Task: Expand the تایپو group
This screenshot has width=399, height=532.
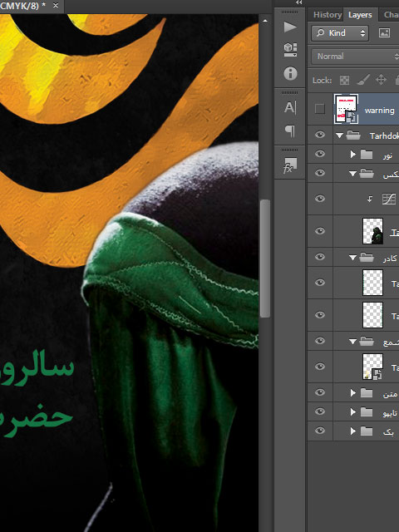Action: [352, 411]
